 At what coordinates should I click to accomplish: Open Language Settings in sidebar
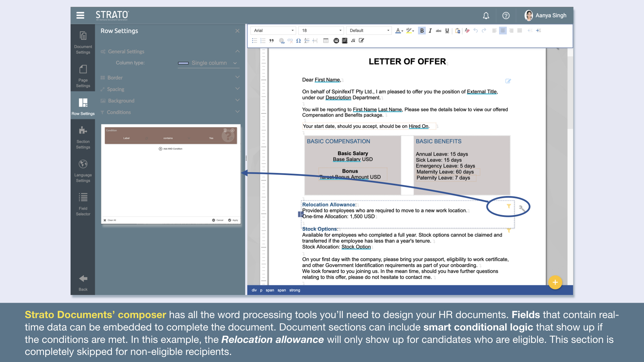coord(83,170)
